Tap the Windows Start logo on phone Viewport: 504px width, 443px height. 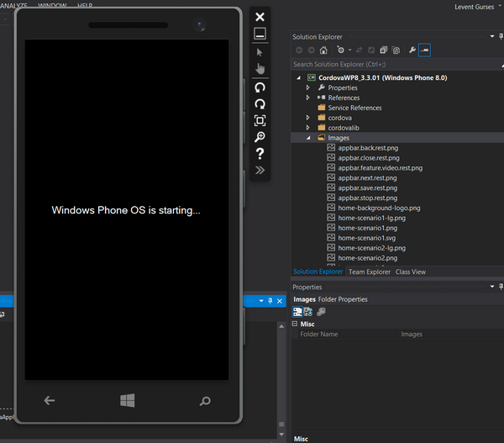pyautogui.click(x=128, y=400)
